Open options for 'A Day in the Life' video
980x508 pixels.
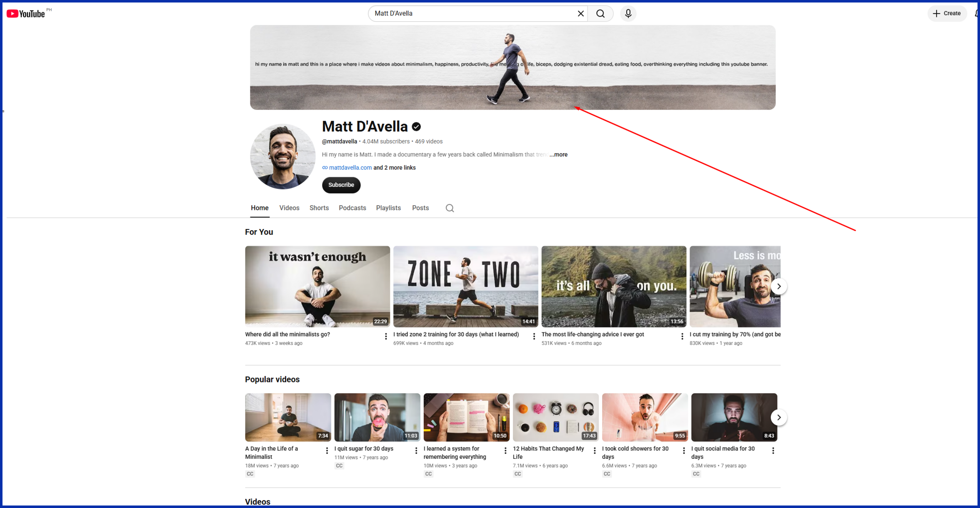(327, 450)
